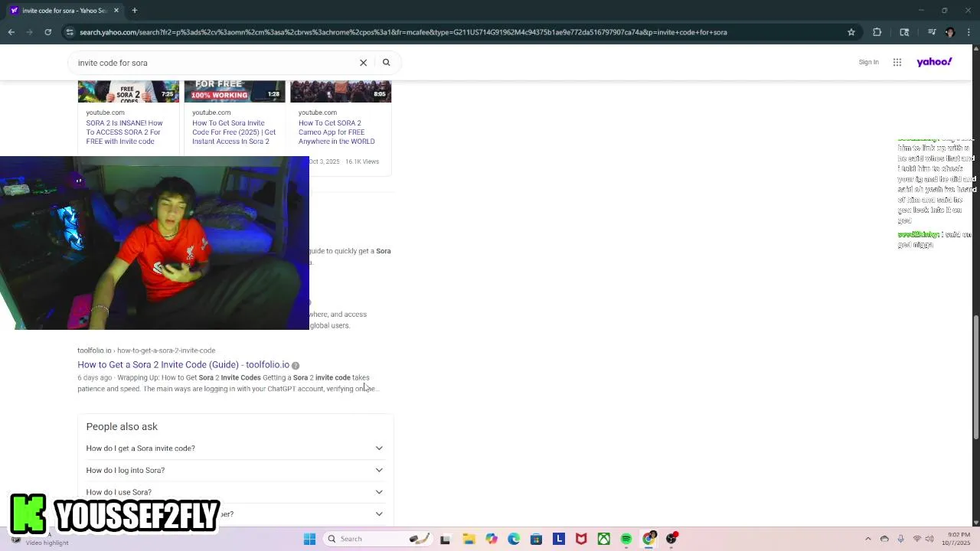The image size is (980, 551).
Task: Bookmark this page with the star icon
Action: pos(851,32)
